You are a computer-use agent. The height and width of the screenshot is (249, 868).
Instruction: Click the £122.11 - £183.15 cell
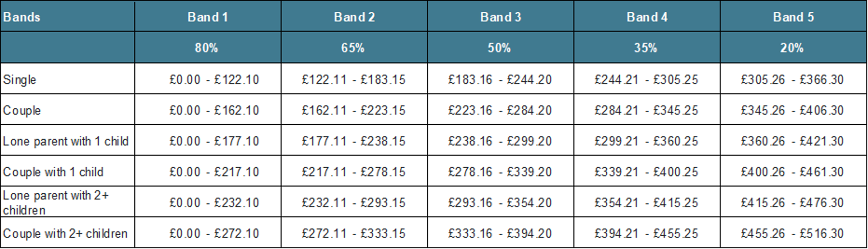[x=354, y=80]
